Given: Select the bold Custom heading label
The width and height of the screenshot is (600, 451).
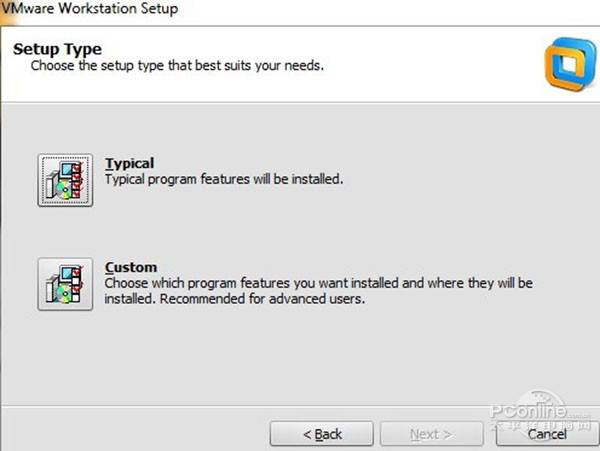Looking at the screenshot, I should click(x=131, y=267).
